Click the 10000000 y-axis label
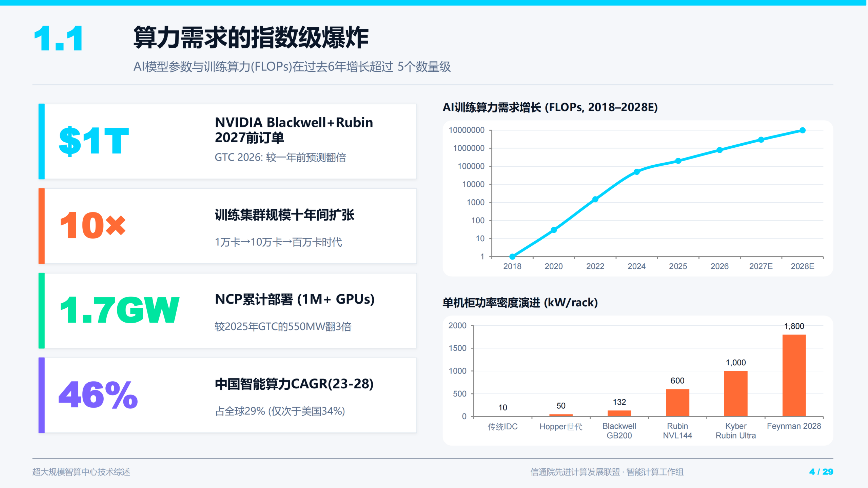This screenshot has height=488, width=868. coord(467,130)
